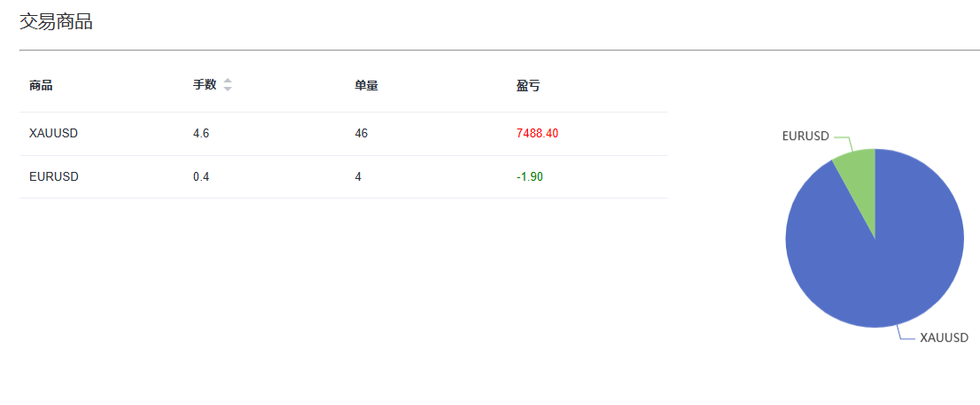Click the red profit value 7488.40
980x405 pixels.
[x=538, y=133]
